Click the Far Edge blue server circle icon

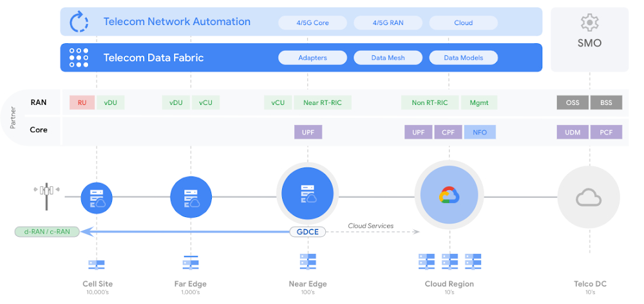tap(191, 197)
